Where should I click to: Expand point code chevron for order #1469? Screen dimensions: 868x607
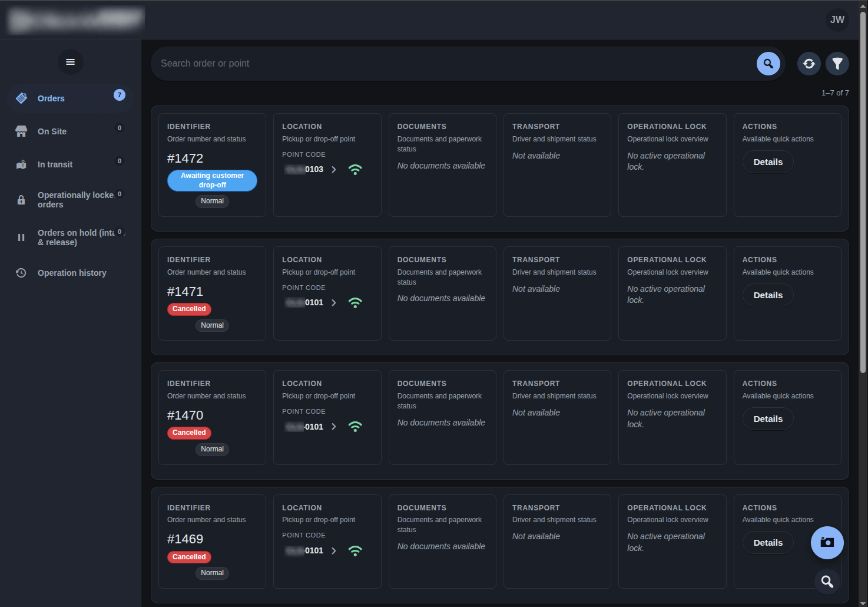(x=334, y=551)
